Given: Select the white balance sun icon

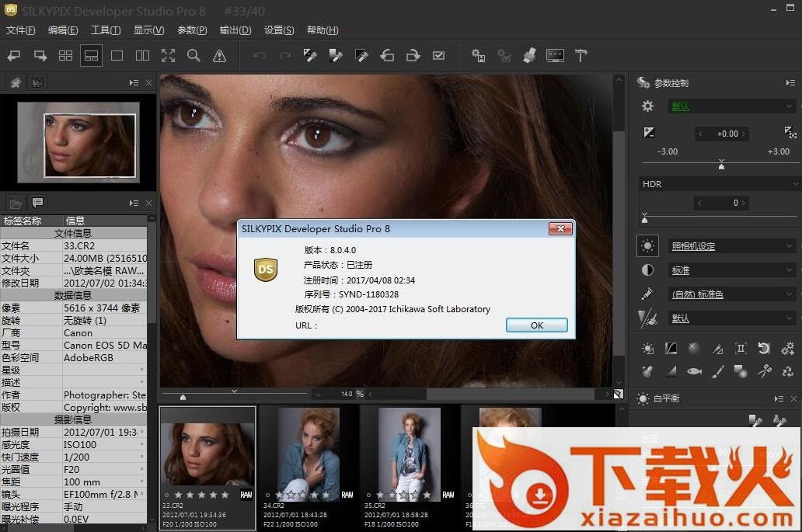Looking at the screenshot, I should point(647,246).
